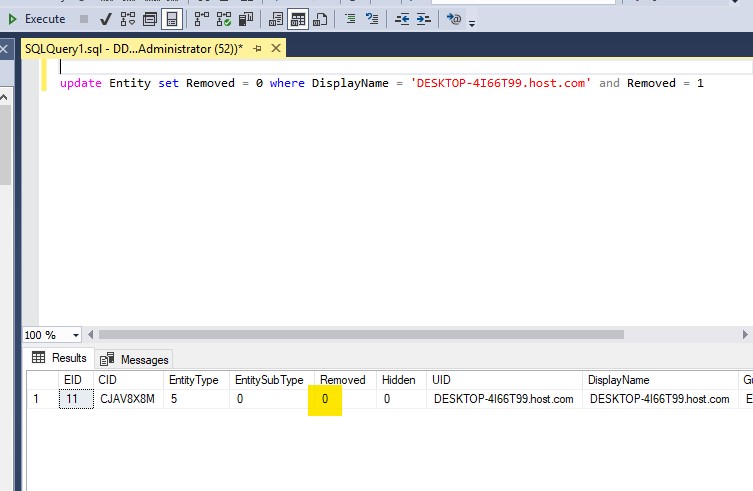Toggle Results to Text output mode
753x491 pixels.
(276, 19)
